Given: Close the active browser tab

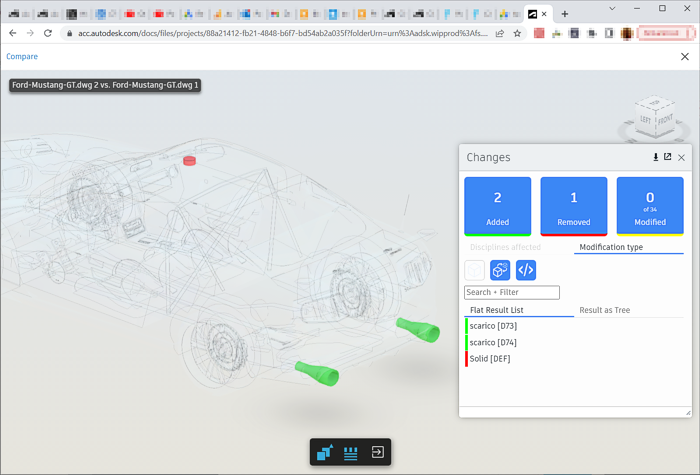Looking at the screenshot, I should (x=544, y=14).
